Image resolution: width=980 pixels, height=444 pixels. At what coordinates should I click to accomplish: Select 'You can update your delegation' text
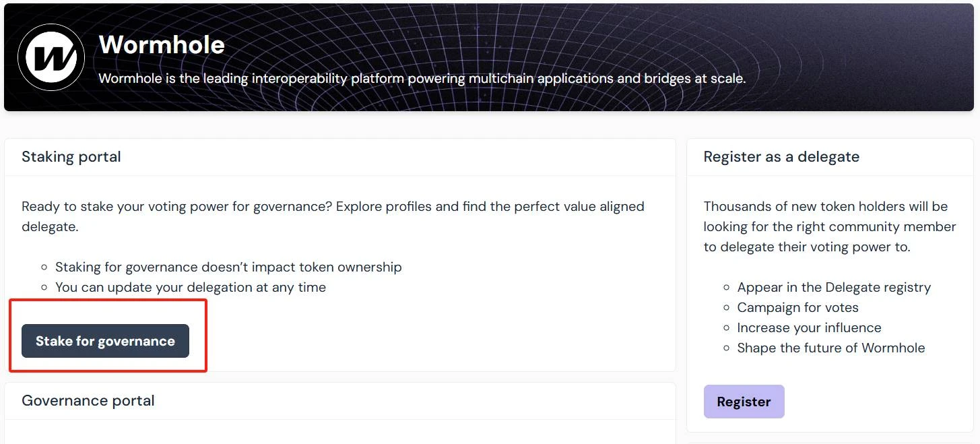pyautogui.click(x=191, y=287)
